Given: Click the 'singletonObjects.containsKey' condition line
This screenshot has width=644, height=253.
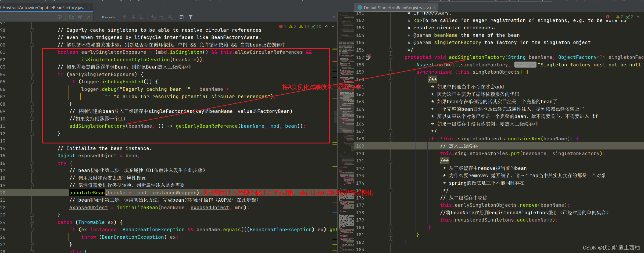Looking at the screenshot, I should [503, 139].
